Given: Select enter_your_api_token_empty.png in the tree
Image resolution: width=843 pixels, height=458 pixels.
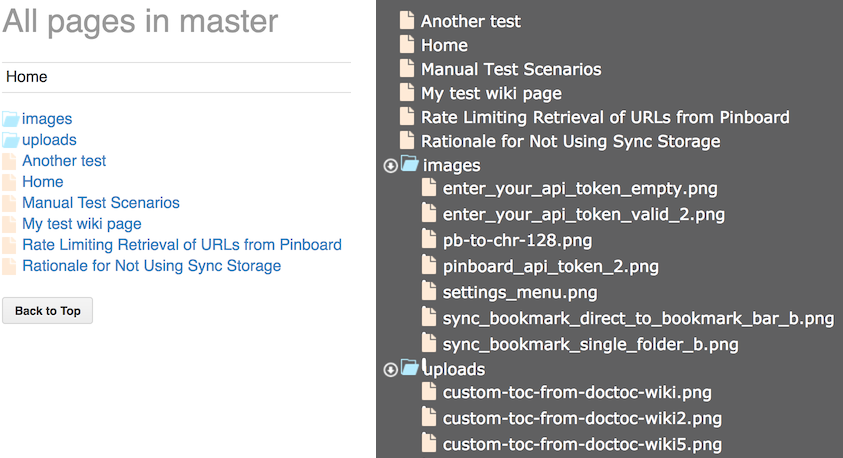Looking at the screenshot, I should coord(580,189).
